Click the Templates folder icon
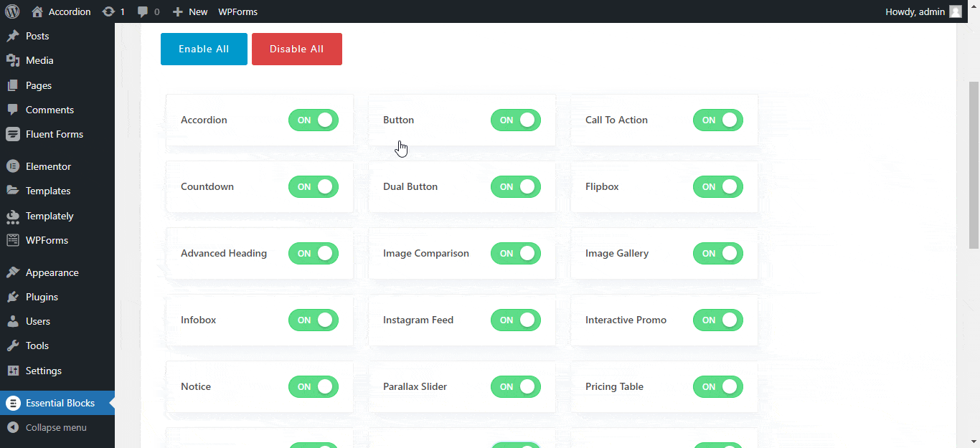 [x=13, y=191]
